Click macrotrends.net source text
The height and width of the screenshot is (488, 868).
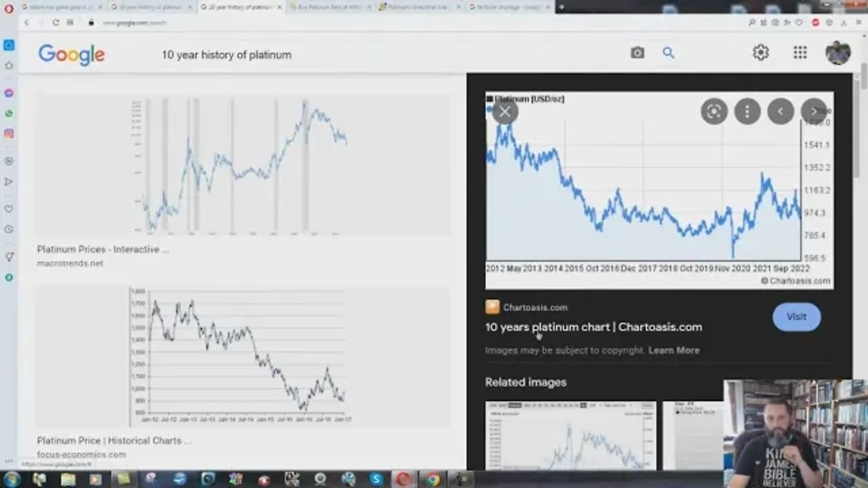pyautogui.click(x=70, y=263)
